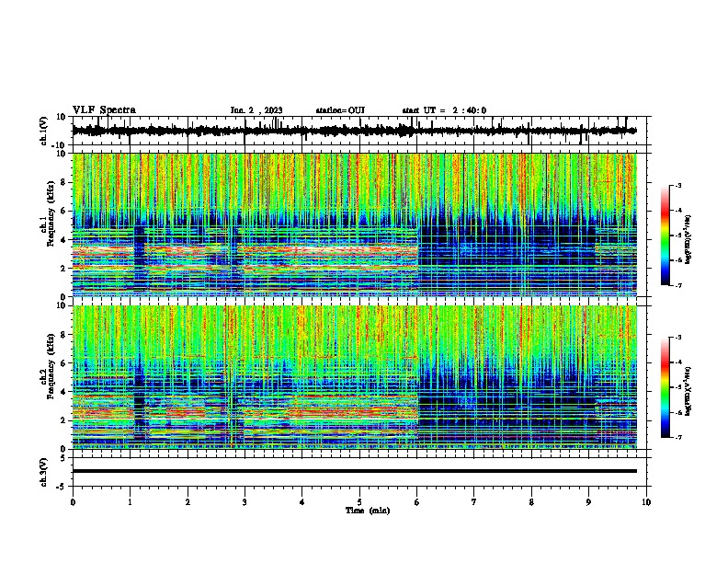The height and width of the screenshot is (563, 728).
Task: Click time tick label "5" on x-axis
Action: click(x=359, y=502)
